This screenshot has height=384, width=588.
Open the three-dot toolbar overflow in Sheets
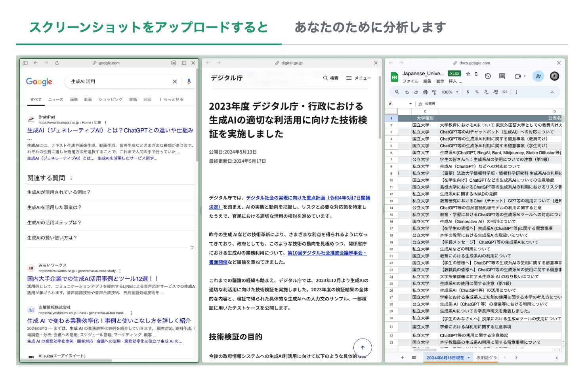point(516,92)
